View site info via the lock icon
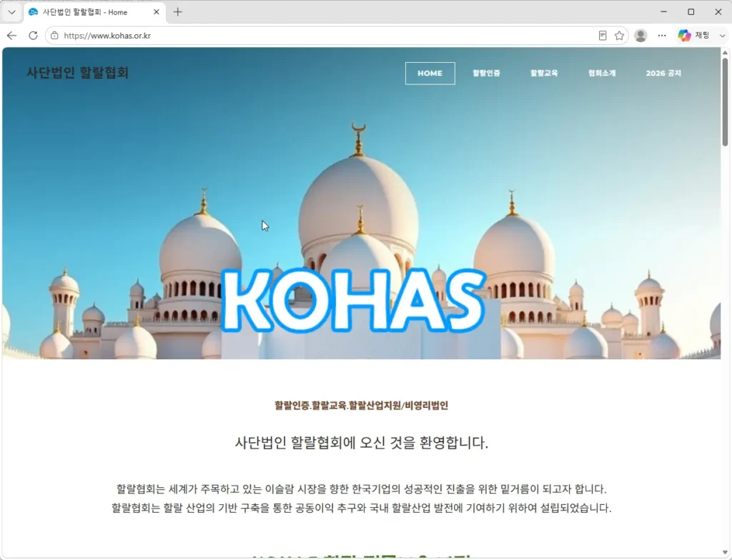The width and height of the screenshot is (732, 560). tap(54, 36)
